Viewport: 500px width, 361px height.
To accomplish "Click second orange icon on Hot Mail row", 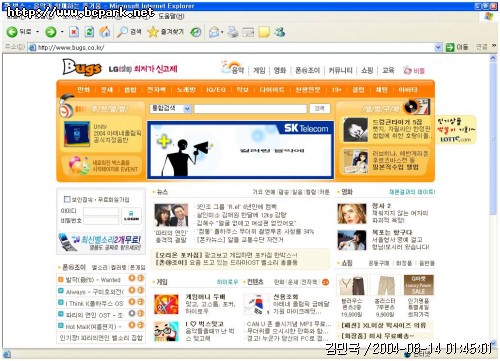I will pyautogui.click(x=140, y=325).
